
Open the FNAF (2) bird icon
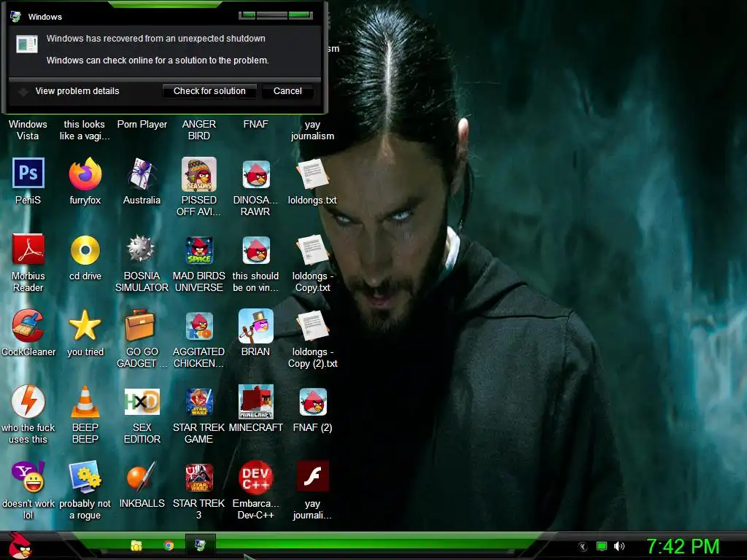pyautogui.click(x=313, y=402)
